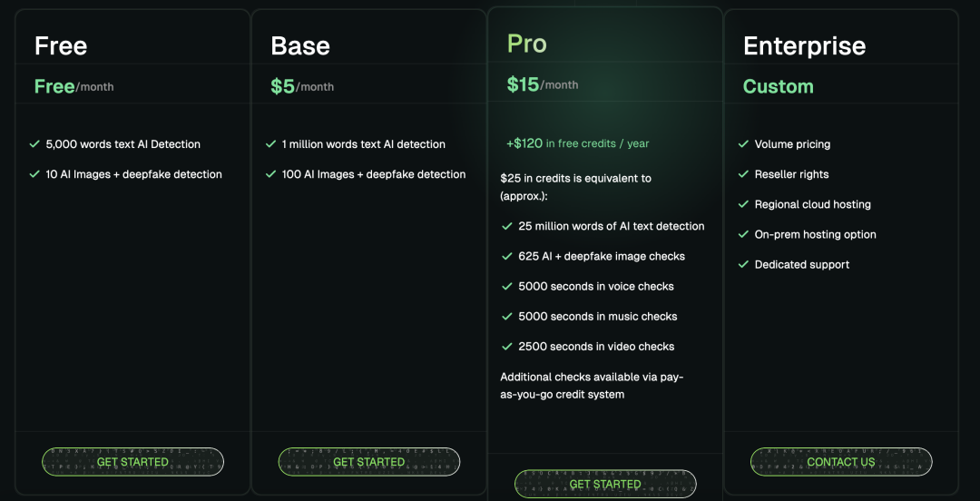Click the Base plan Get Started button

point(368,462)
